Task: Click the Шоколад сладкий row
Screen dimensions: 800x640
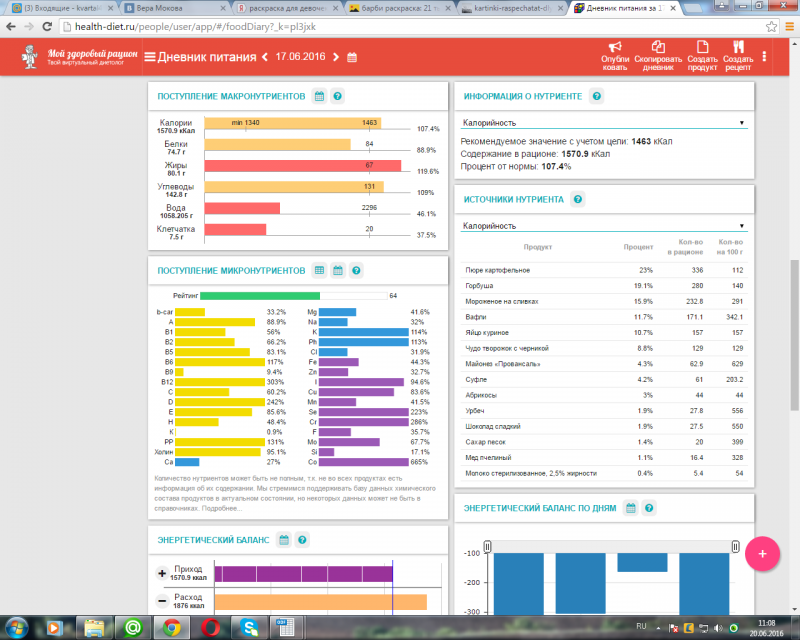Action: [x=604, y=426]
